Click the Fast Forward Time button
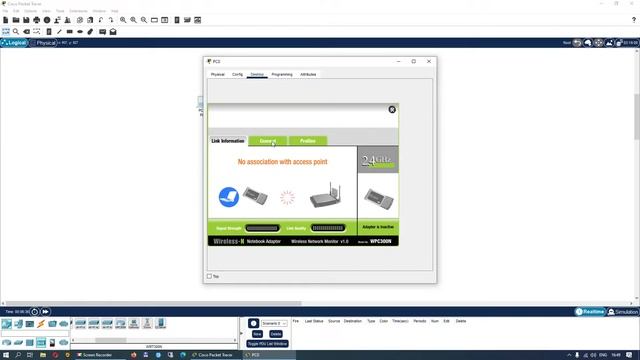 pyautogui.click(x=45, y=312)
